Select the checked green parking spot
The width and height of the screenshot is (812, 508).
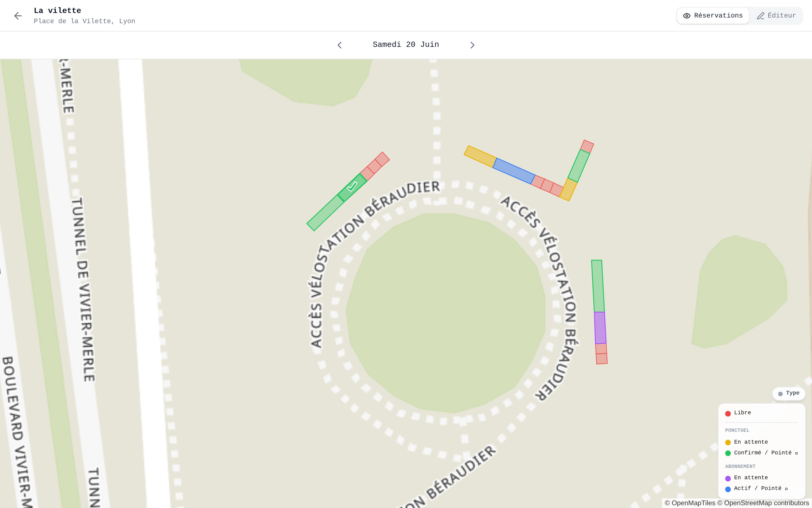[x=352, y=188]
